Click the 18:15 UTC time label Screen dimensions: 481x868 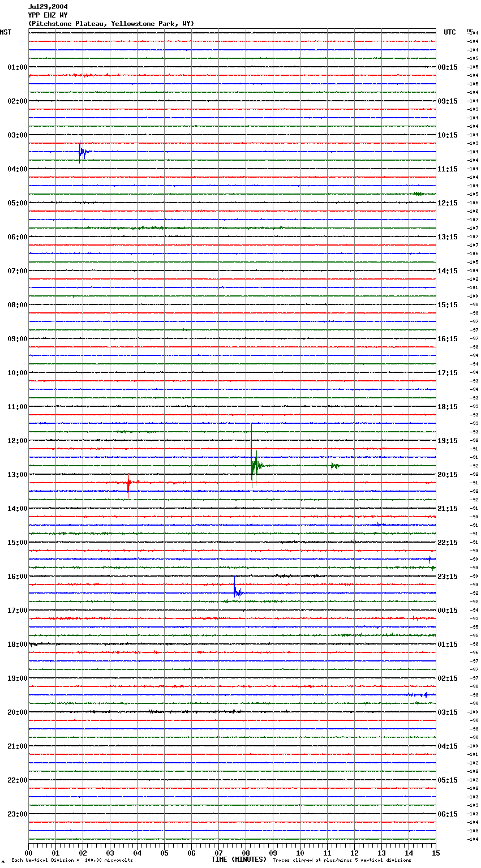pos(448,407)
